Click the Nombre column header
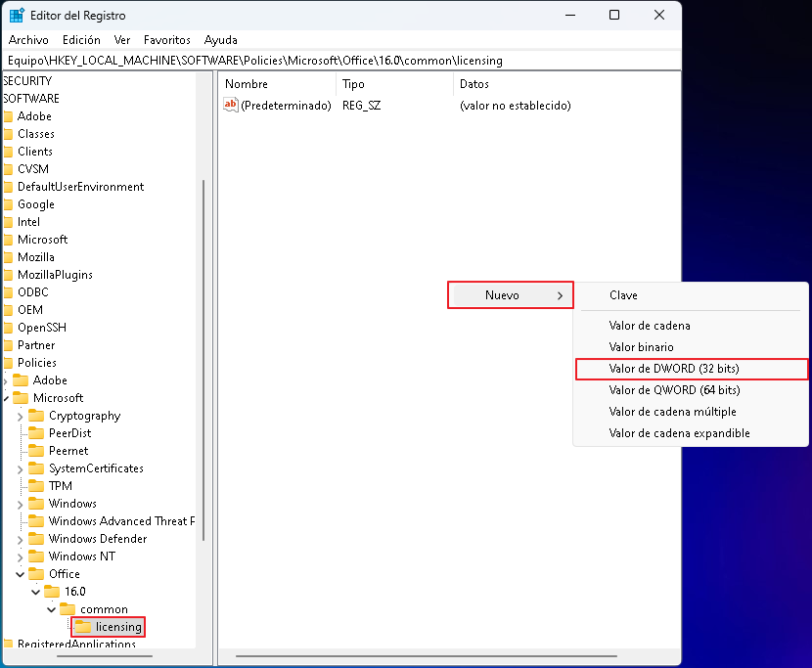This screenshot has height=668, width=812. tap(277, 84)
